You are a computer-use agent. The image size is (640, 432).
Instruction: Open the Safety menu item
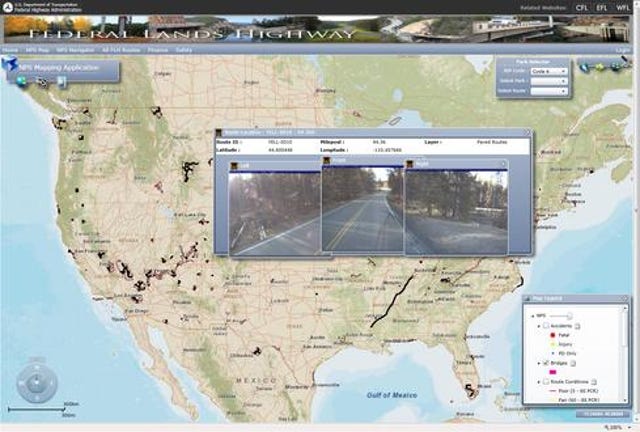pos(184,50)
